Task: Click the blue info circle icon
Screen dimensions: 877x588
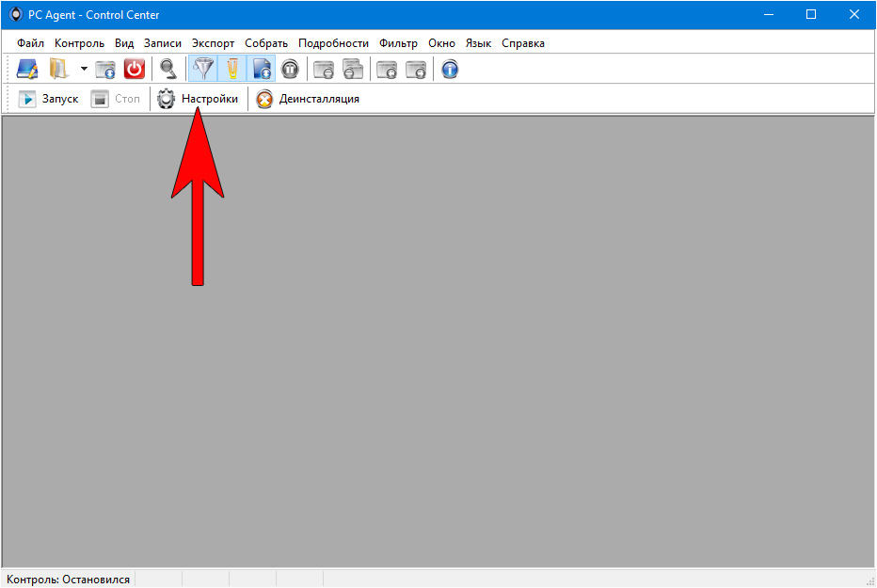Action: [x=450, y=69]
